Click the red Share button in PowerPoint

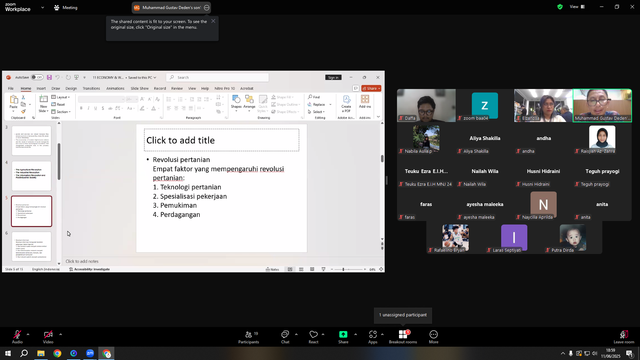pos(371,88)
